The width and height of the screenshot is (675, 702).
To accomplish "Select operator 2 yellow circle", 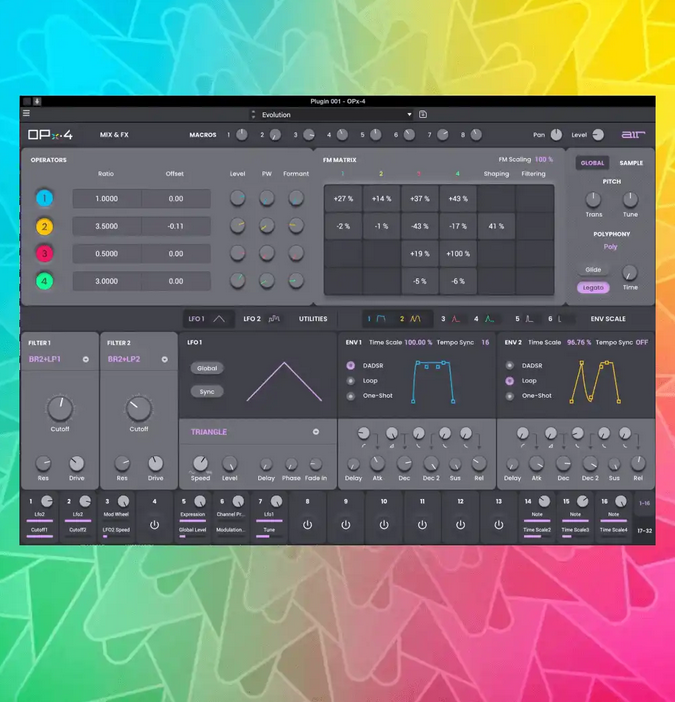I will pyautogui.click(x=44, y=227).
